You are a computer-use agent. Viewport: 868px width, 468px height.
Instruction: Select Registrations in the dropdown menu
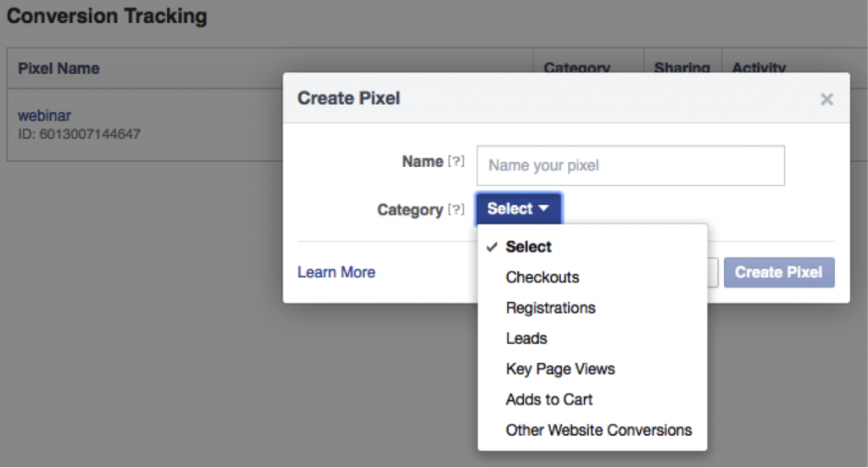pos(550,308)
